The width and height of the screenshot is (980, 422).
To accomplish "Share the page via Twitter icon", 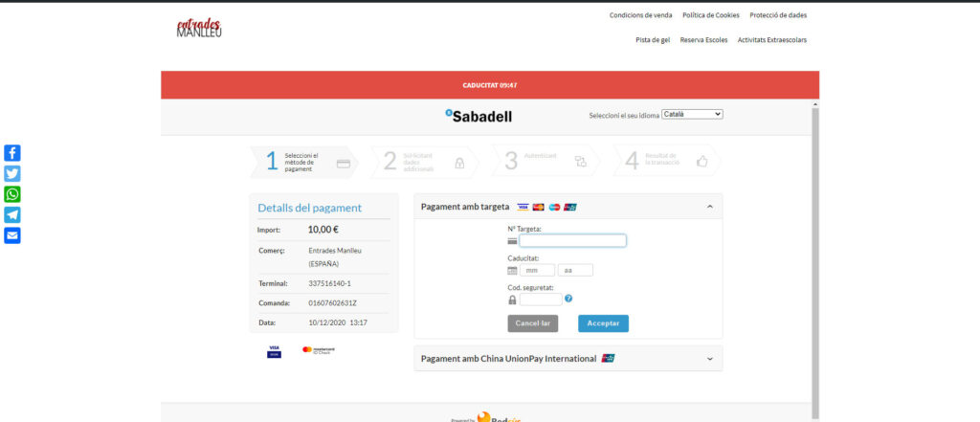I will [x=12, y=173].
